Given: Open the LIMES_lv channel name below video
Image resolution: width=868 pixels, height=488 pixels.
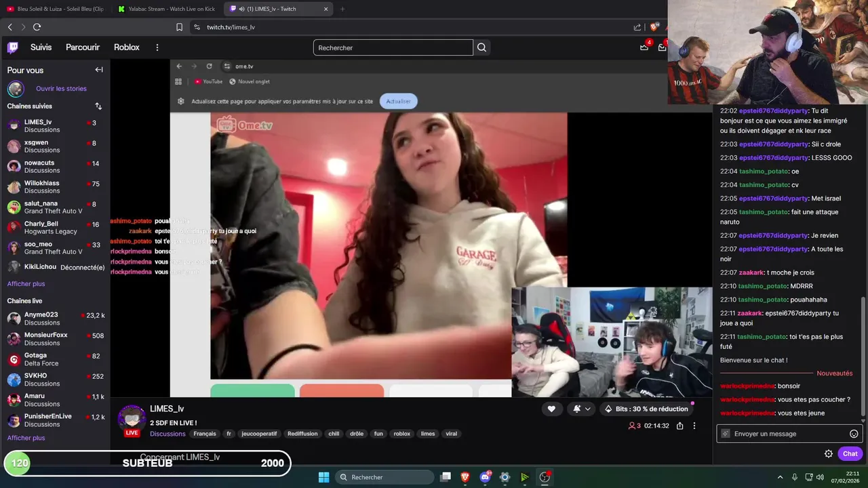Looking at the screenshot, I should pos(167,409).
